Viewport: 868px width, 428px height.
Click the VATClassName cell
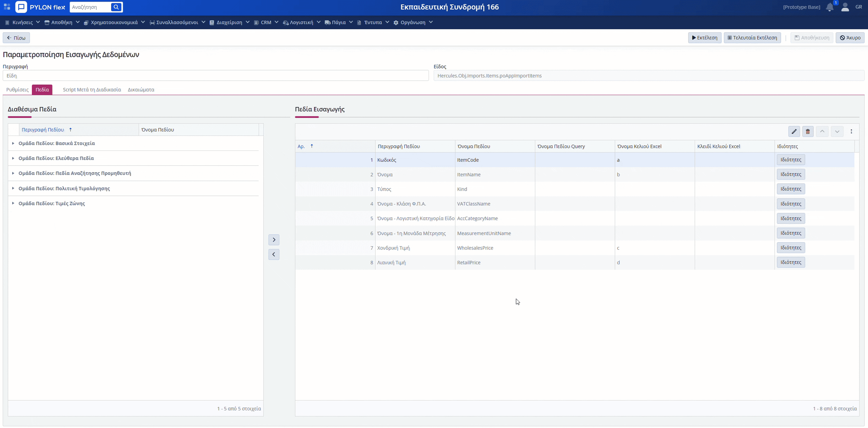(495, 204)
